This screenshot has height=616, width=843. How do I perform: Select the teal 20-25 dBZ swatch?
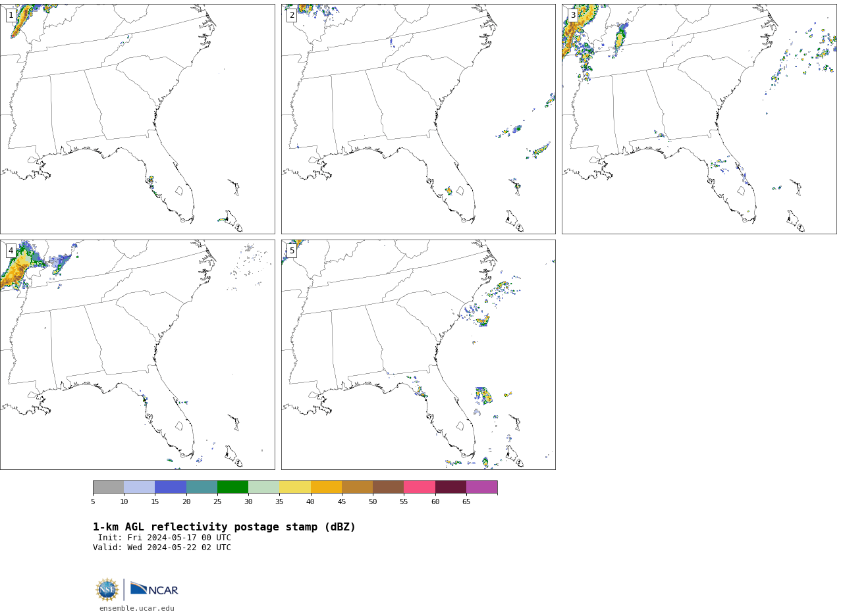pyautogui.click(x=202, y=487)
